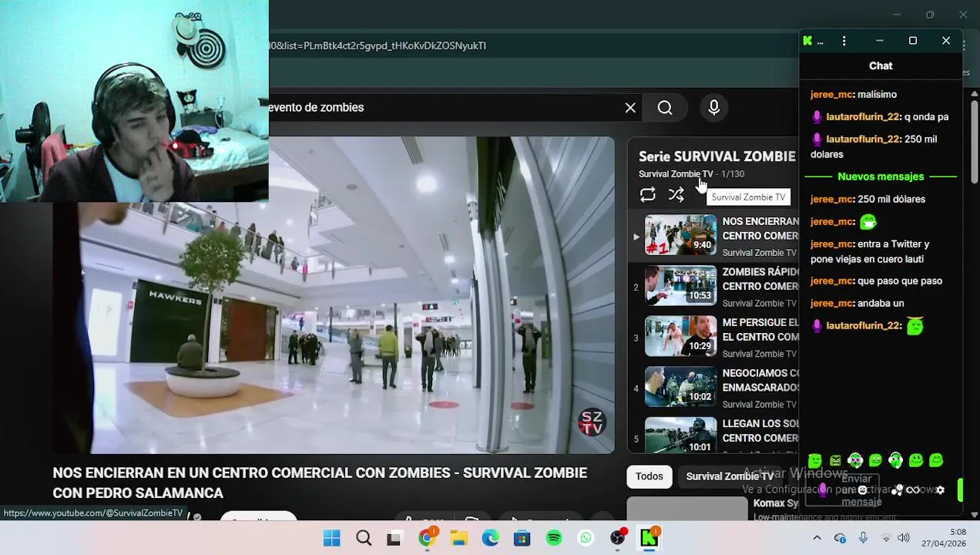This screenshot has width=980, height=555.
Task: Open OBS Studio from taskbar
Action: (x=617, y=538)
